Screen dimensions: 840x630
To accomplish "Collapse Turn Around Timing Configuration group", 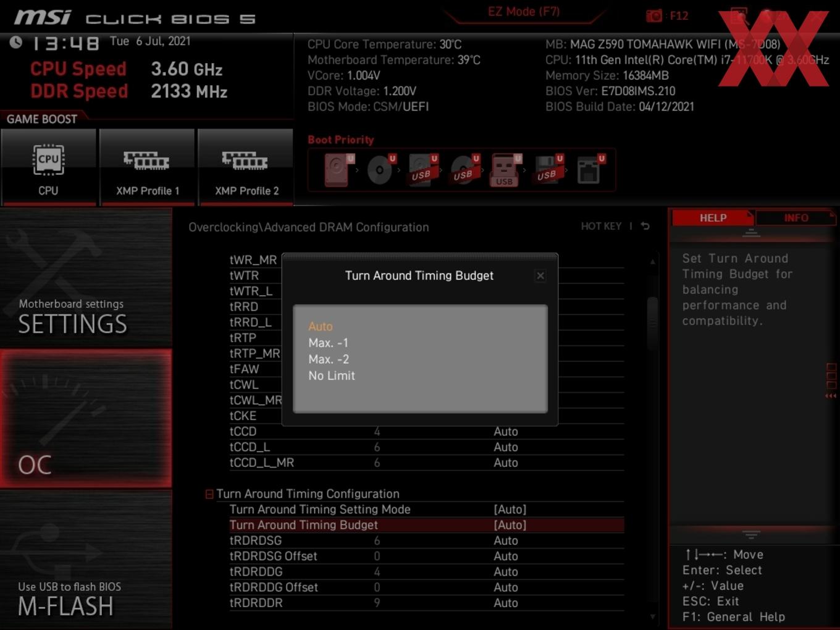I will 209,494.
